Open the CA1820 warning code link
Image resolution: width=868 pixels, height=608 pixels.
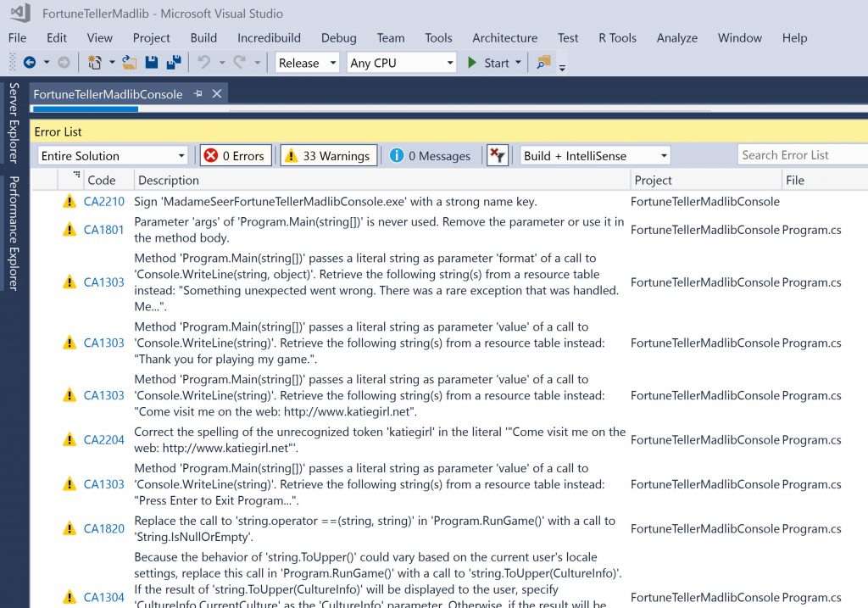[x=104, y=529]
